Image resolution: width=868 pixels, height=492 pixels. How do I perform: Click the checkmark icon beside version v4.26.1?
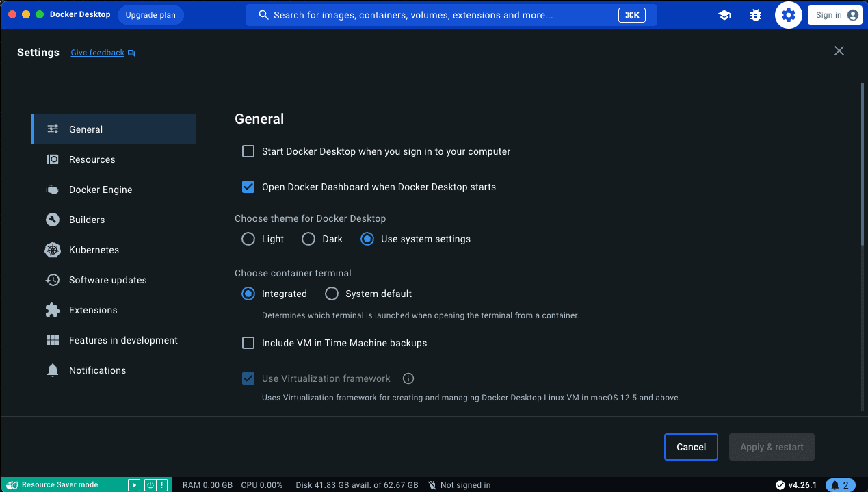click(780, 485)
